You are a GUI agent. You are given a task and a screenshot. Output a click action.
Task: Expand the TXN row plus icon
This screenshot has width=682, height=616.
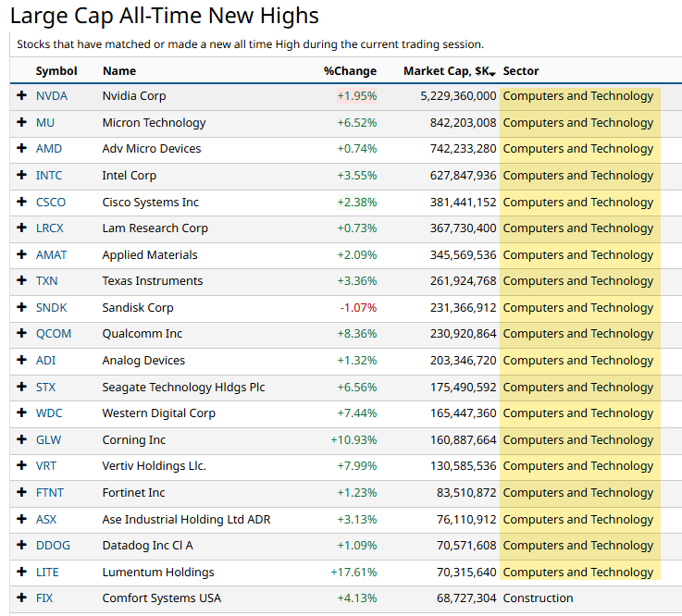[22, 281]
